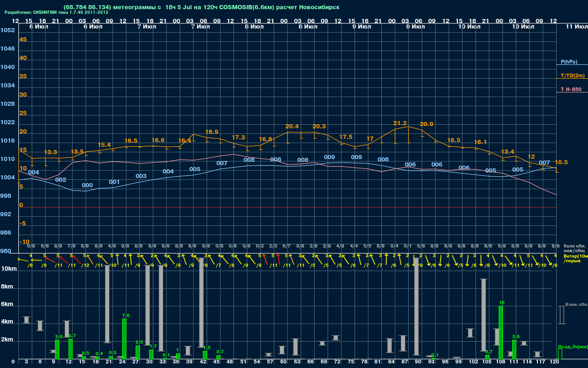Click the 'Ветер(10м) /порыв' legend label
Image resolution: width=588 pixels, height=368 pixels.
(x=576, y=258)
